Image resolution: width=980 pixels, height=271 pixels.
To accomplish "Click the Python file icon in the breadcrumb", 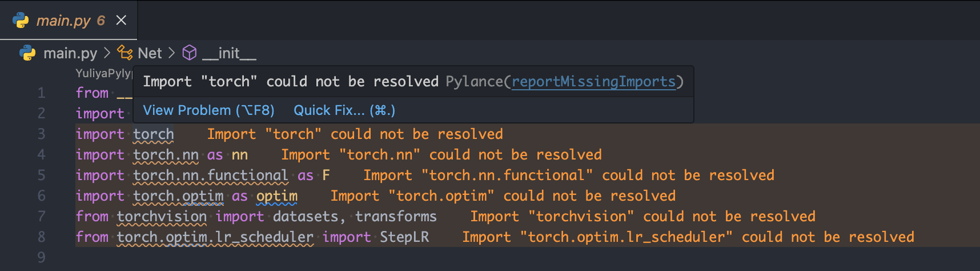I will (x=27, y=53).
